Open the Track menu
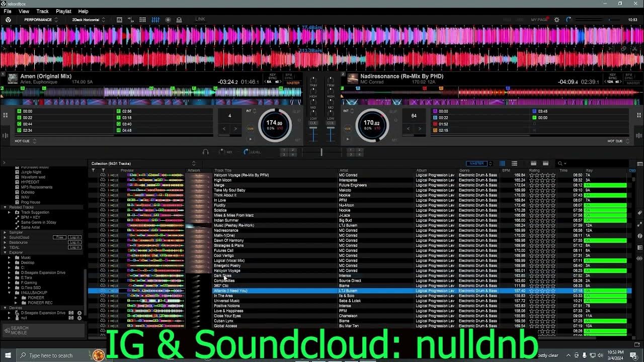644x362 pixels. [43, 11]
